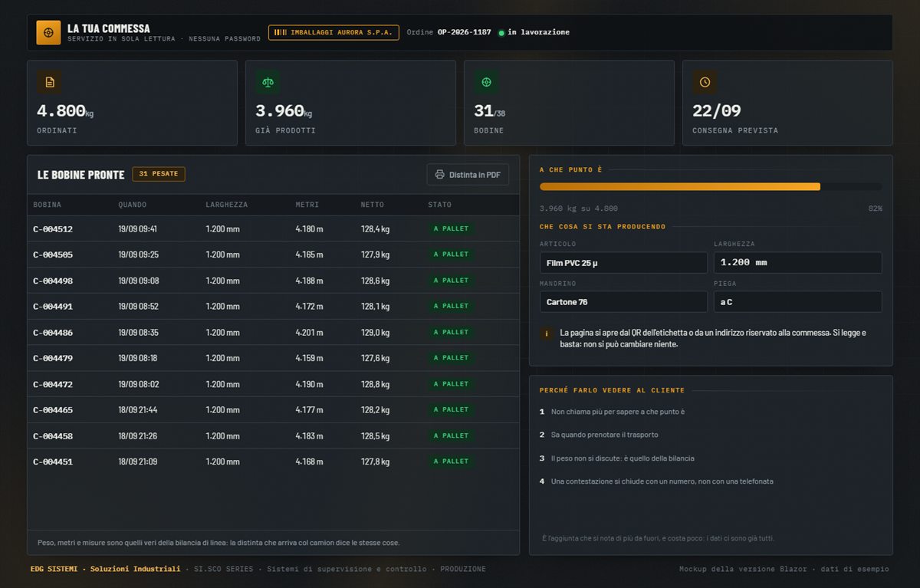Click the Quando column header
This screenshot has width=920, height=588.
(133, 205)
